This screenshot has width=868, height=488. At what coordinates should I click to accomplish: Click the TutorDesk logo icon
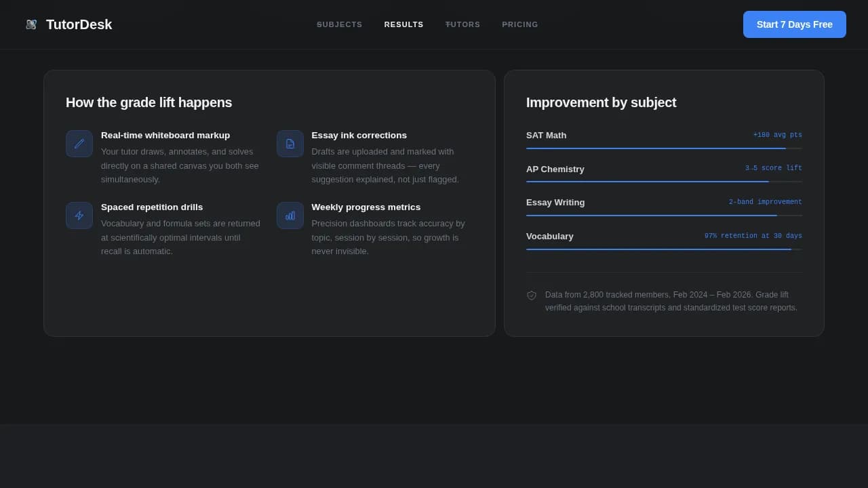(x=31, y=24)
